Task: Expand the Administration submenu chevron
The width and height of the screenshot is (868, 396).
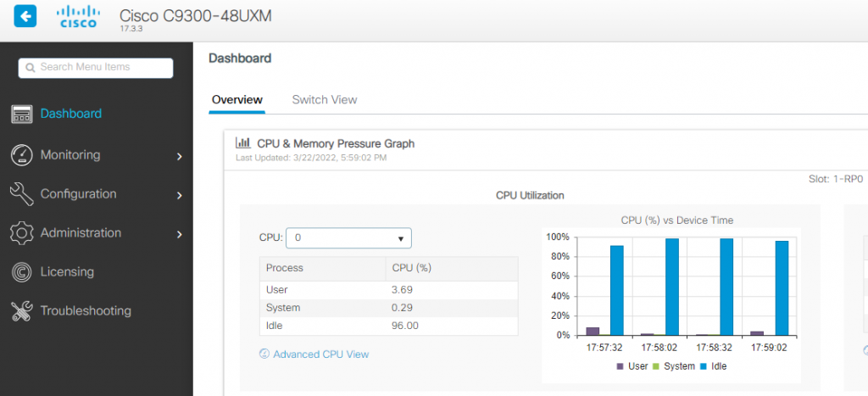Action: [179, 235]
